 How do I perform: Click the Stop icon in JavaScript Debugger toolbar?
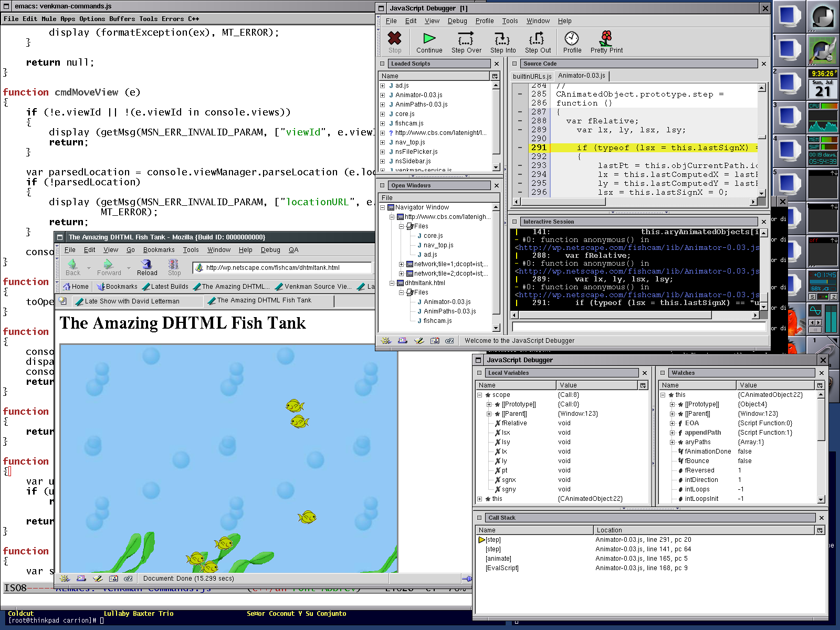point(395,38)
